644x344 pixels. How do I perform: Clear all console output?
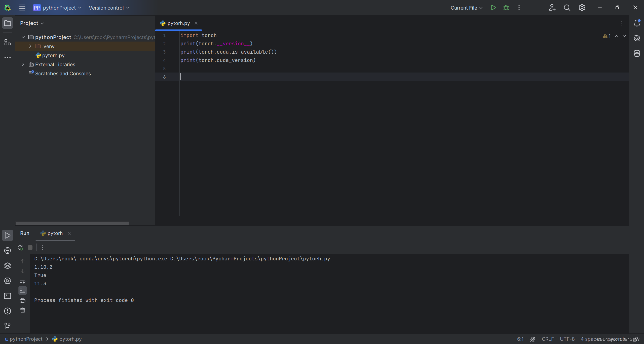click(x=23, y=310)
